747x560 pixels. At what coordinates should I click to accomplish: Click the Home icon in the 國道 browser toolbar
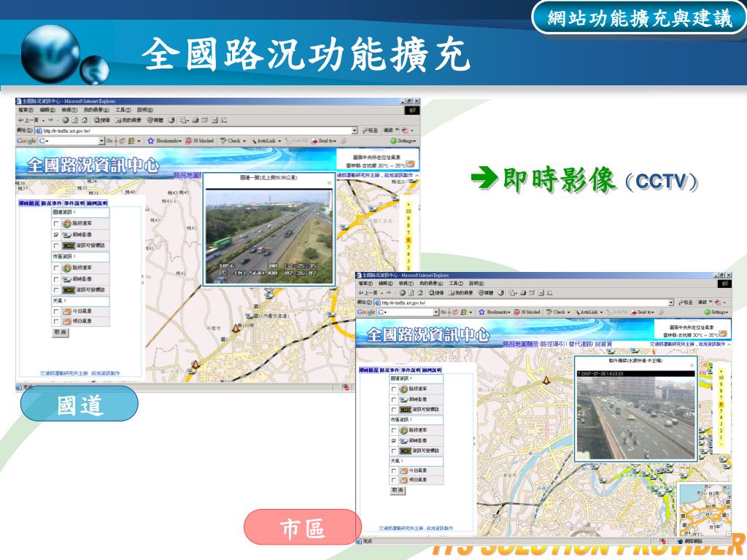coord(85,120)
